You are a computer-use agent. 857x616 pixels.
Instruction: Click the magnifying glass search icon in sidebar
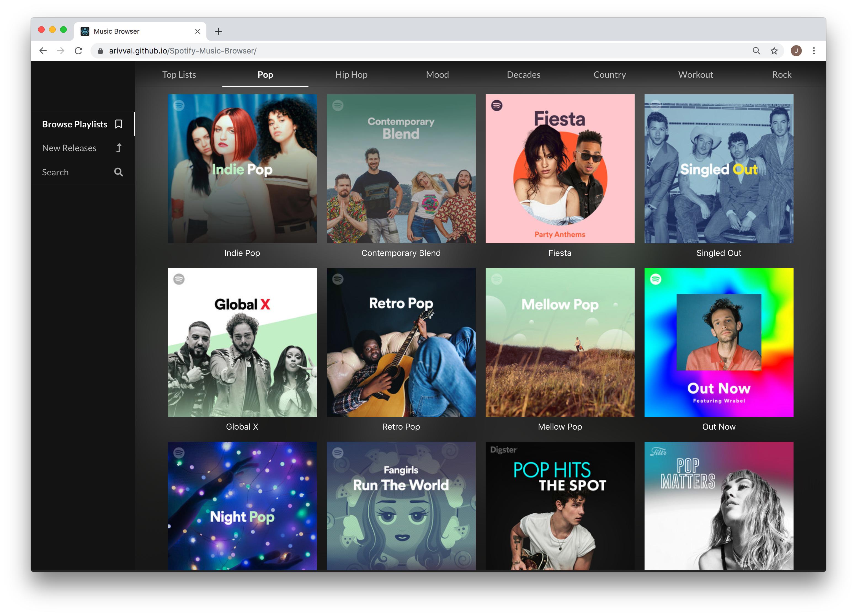(x=119, y=172)
